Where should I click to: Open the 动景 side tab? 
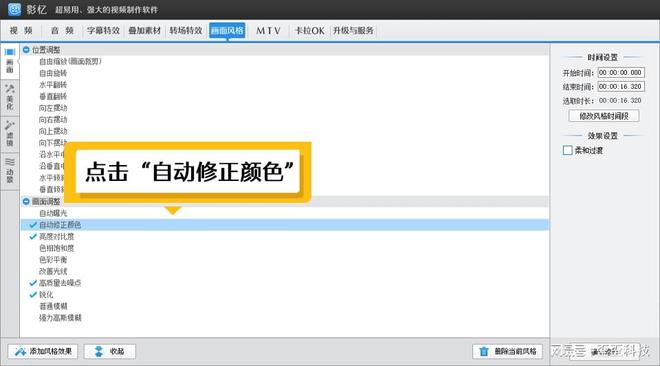(10, 170)
